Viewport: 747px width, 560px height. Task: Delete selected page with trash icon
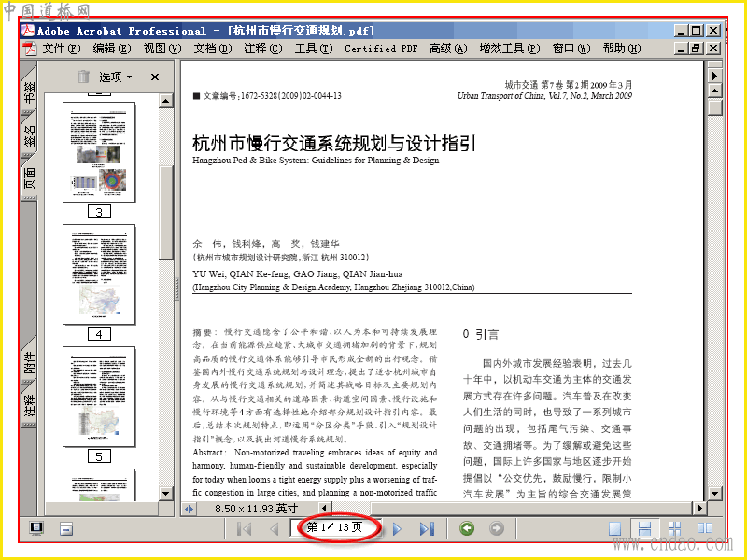tap(83, 77)
